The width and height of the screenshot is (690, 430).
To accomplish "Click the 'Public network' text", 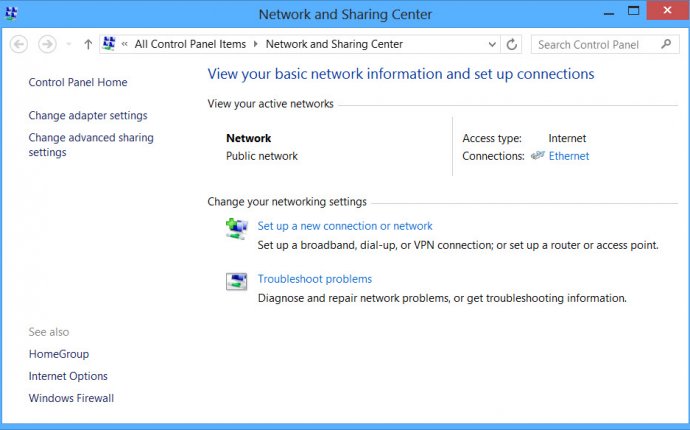I will click(x=262, y=156).
